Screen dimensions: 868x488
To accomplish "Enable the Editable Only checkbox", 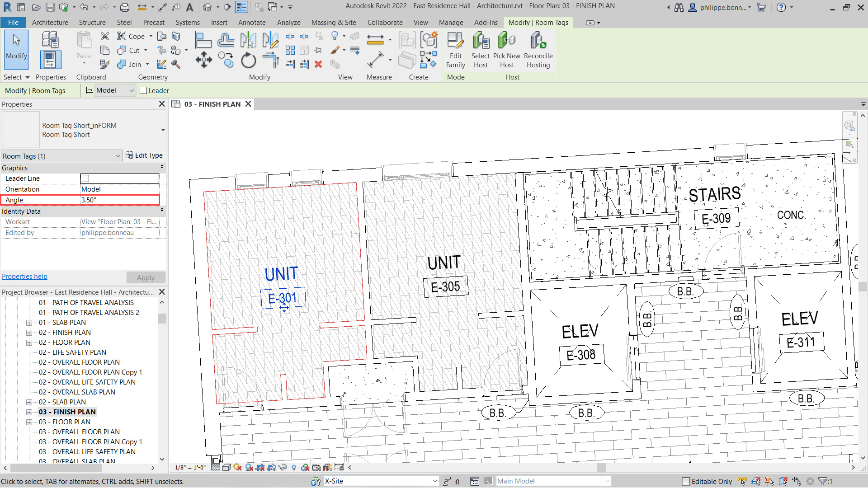I will pyautogui.click(x=686, y=481).
